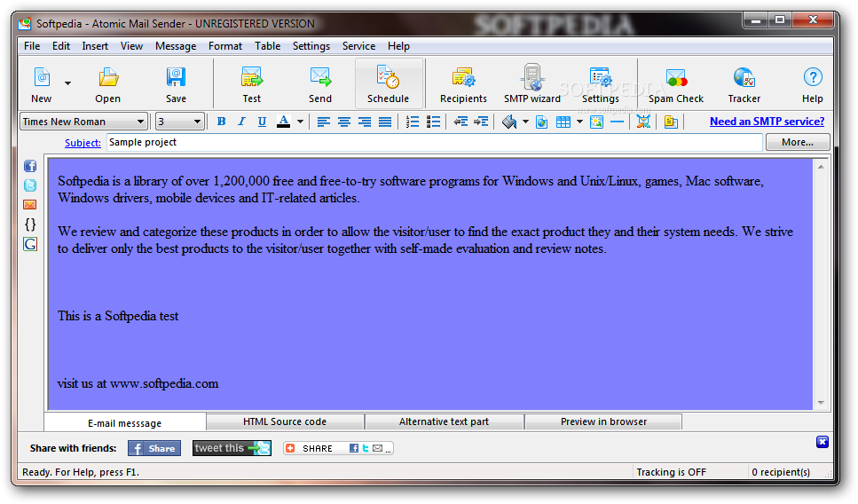This screenshot has width=858, height=504.
Task: Click the orange envelope sidebar icon
Action: pos(30,205)
